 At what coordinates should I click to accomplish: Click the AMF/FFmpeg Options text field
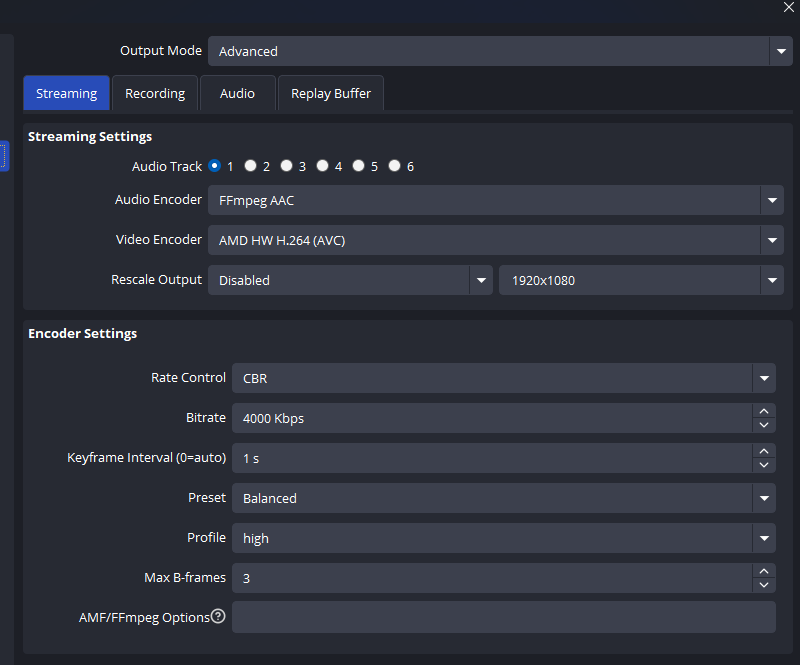(x=504, y=617)
